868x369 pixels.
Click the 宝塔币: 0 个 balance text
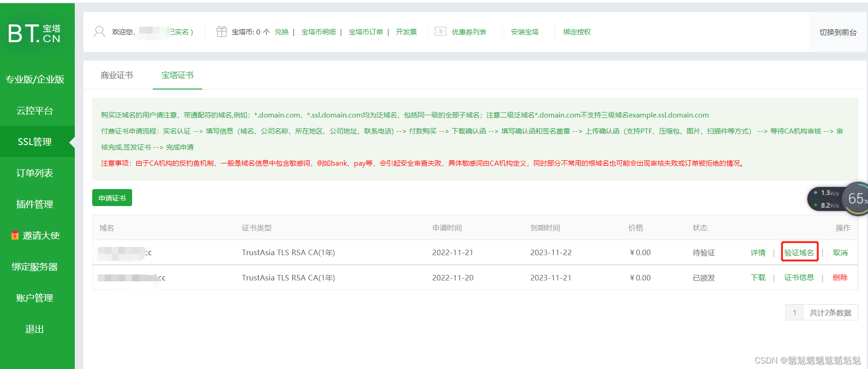250,32
